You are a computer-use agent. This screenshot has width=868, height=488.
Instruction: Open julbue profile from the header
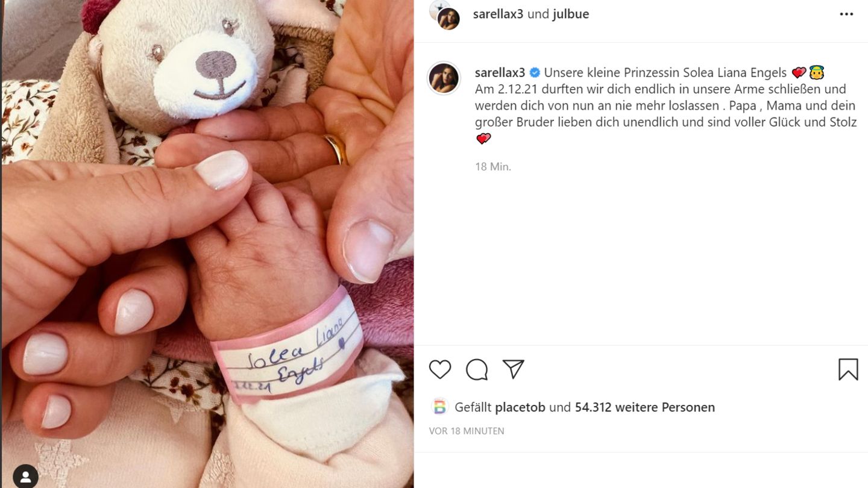571,14
